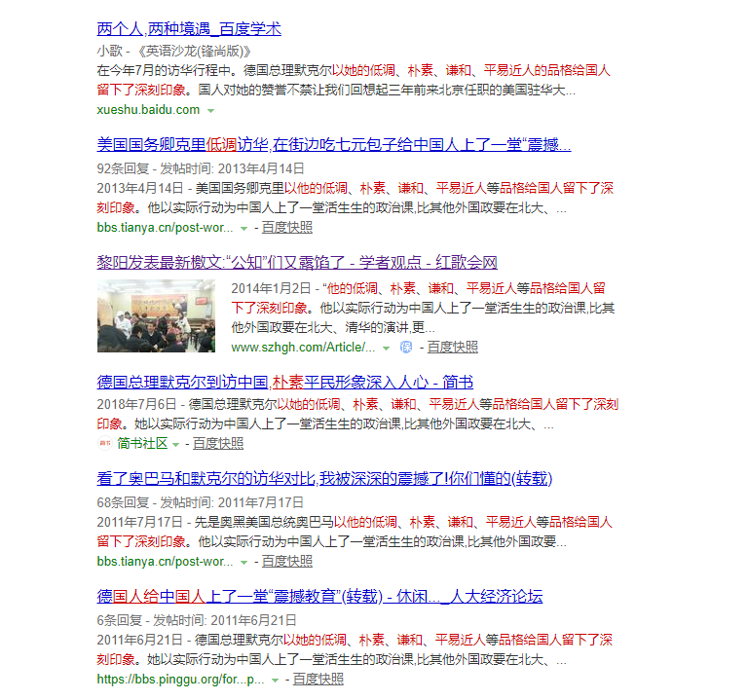This screenshot has width=748, height=700.
Task: Expand the dropdown arrow beside the 奥巴马 result's bbs.tianya.cn URL
Action: pos(243,562)
